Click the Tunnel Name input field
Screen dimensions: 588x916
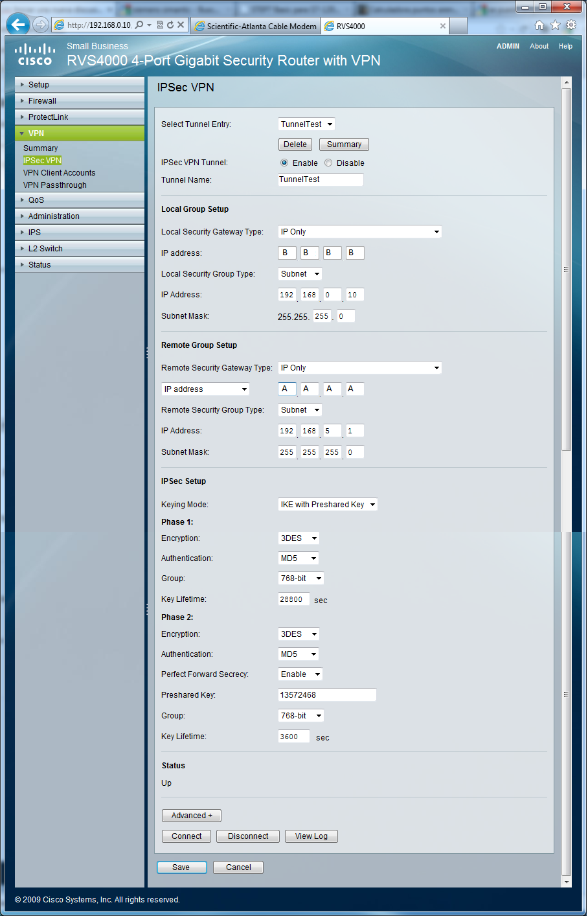(321, 179)
